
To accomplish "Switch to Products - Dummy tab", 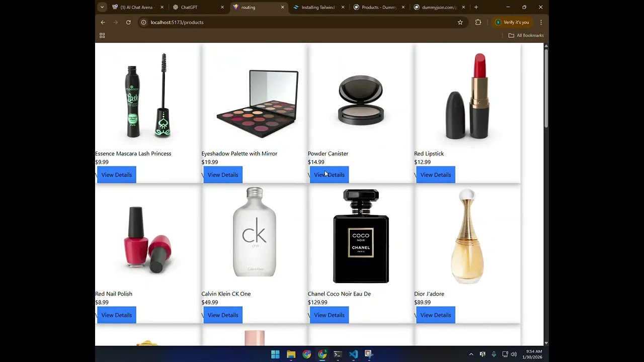I will [x=377, y=7].
